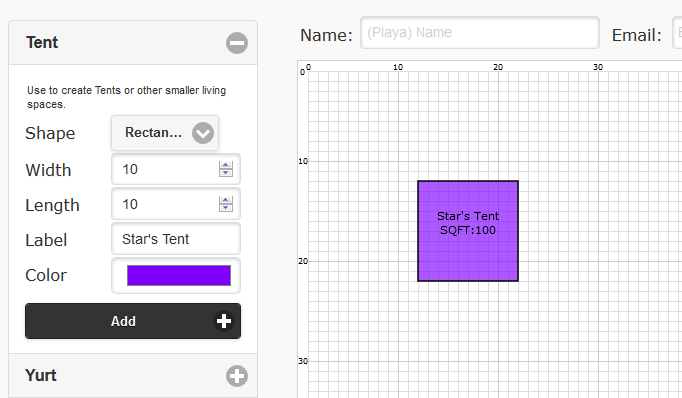
Task: Select the Rectan... shape combo box
Action: point(165,133)
